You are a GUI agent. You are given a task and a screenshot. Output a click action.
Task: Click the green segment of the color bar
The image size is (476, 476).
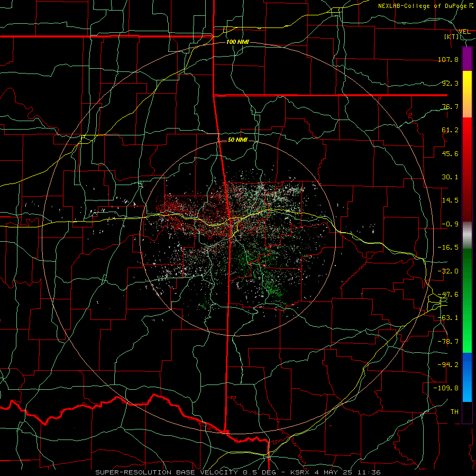[467, 300]
